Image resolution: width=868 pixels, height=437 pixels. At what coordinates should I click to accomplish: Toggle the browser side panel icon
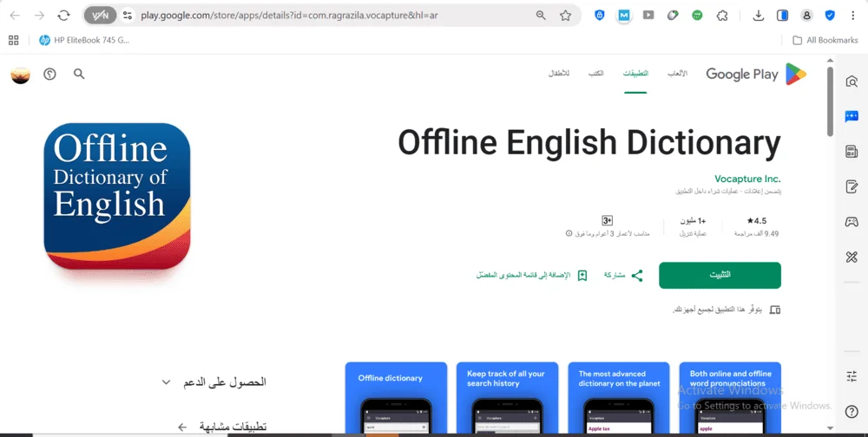(x=782, y=16)
